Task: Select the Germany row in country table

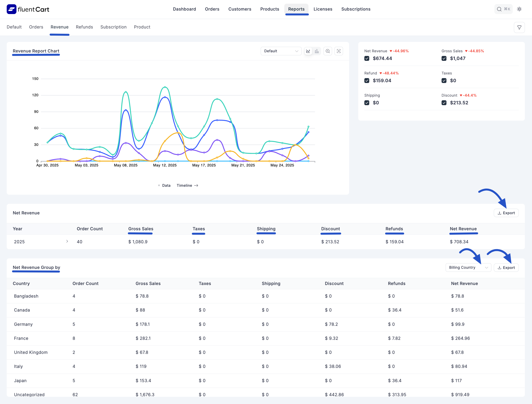Action: click(x=23, y=324)
